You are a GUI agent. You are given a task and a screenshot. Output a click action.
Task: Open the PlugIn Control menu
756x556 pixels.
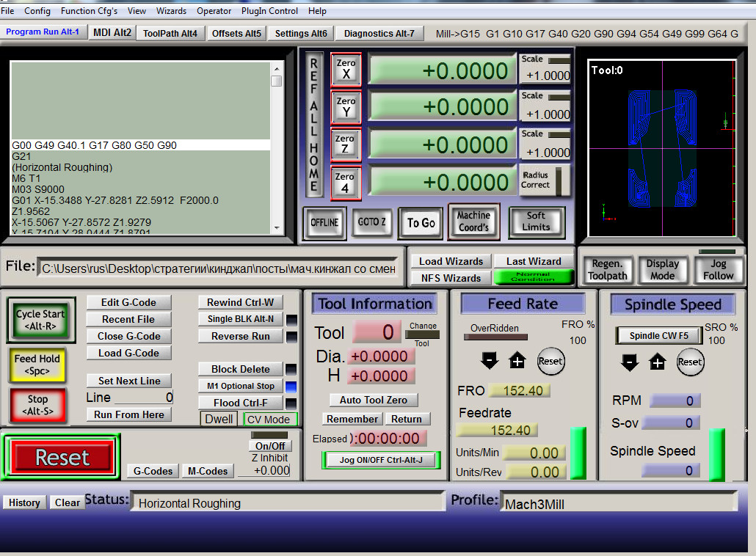(x=269, y=11)
